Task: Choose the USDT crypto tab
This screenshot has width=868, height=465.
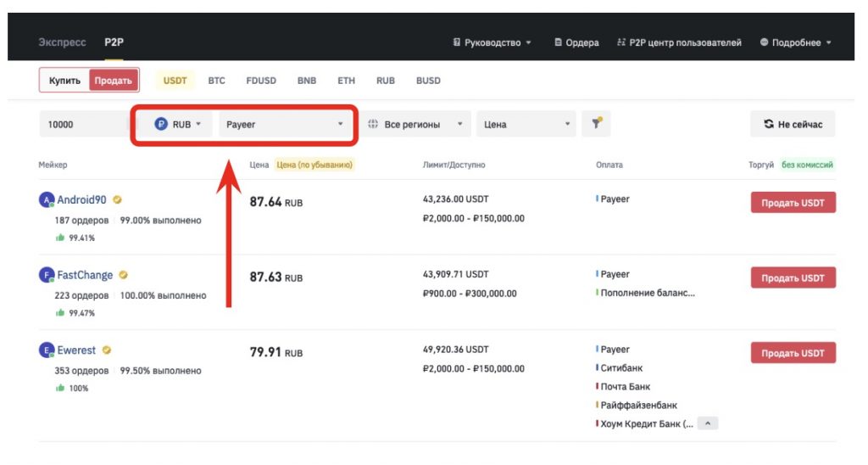Action: pyautogui.click(x=175, y=81)
